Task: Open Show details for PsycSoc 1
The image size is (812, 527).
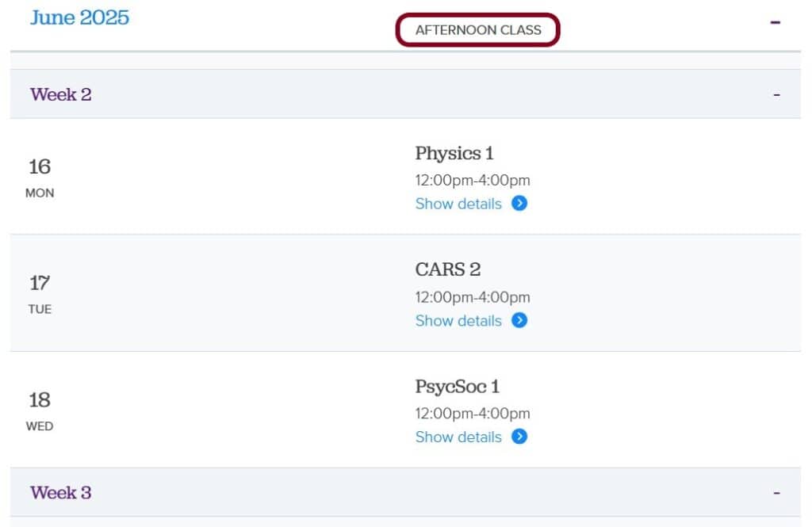Action: tap(458, 437)
